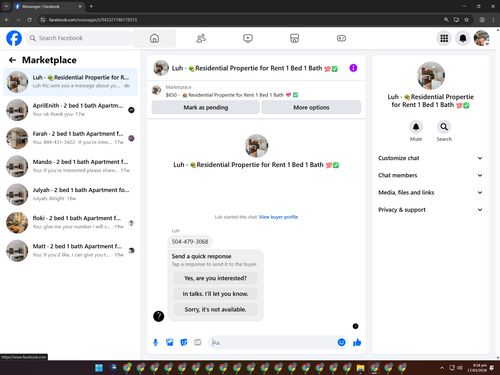Open the AprilEnith apartment conversation
Image resolution: width=500 pixels, height=375 pixels.
(70, 110)
